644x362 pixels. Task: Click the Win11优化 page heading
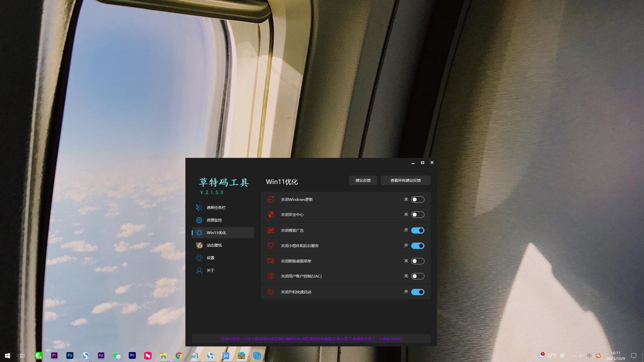282,182
